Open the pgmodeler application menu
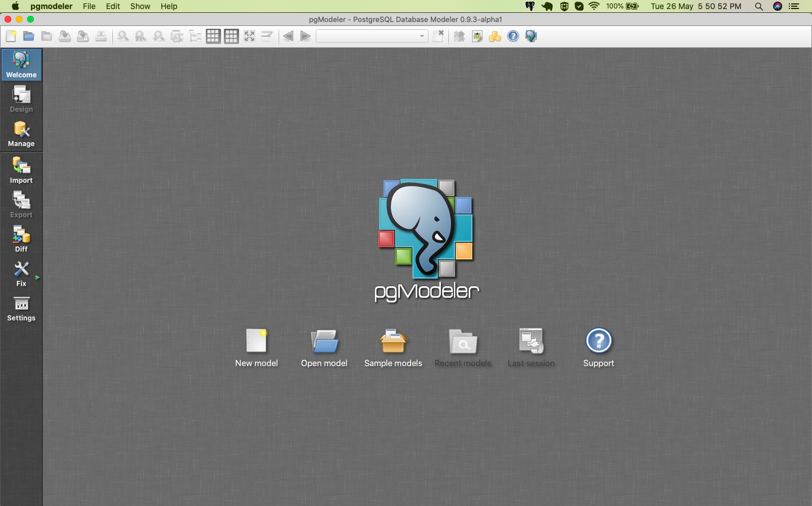 pos(51,6)
